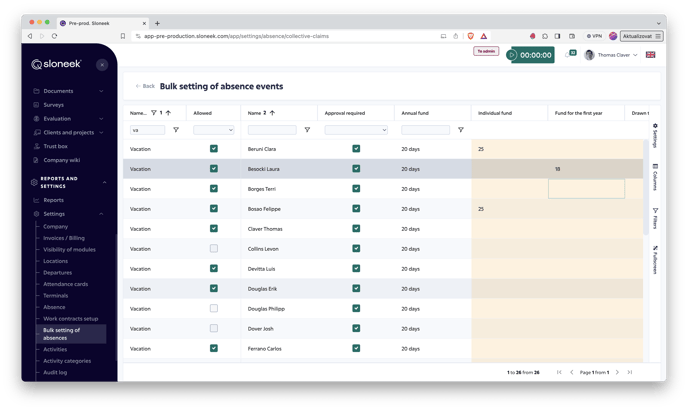
Task: Open Audit log in the sidebar
Action: click(x=55, y=372)
